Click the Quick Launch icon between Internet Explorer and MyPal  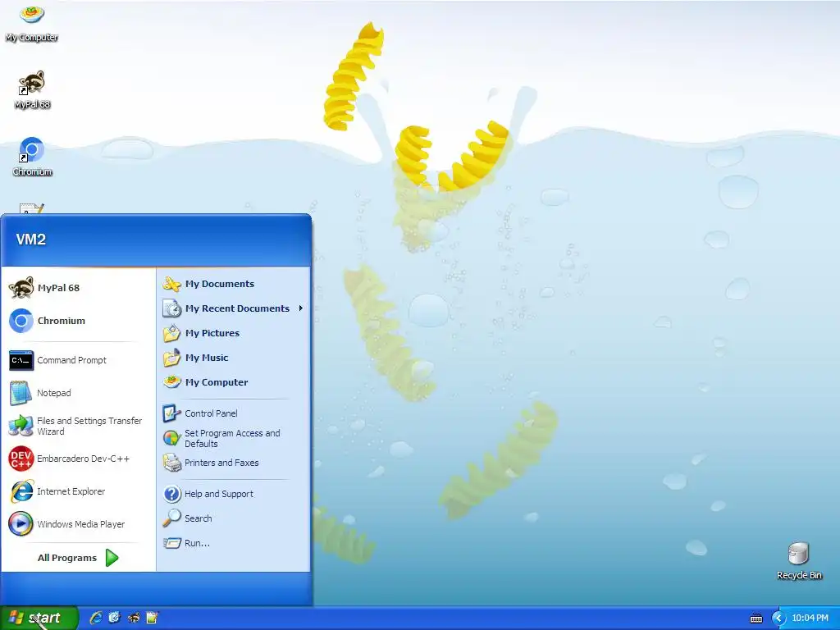(x=115, y=618)
